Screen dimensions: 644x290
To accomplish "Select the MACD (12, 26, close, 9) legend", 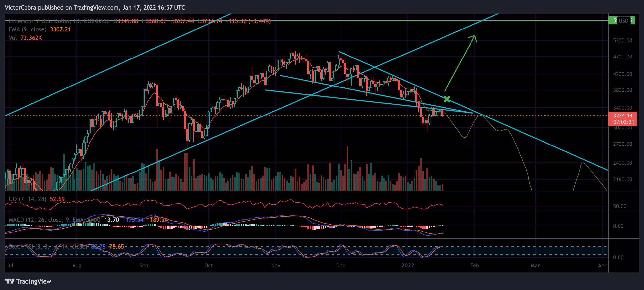I will tap(54, 220).
